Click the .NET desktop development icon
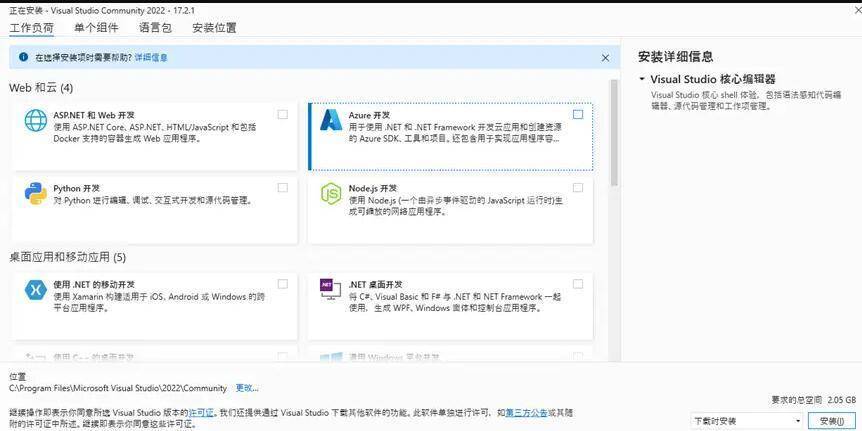862x431 pixels. click(331, 289)
